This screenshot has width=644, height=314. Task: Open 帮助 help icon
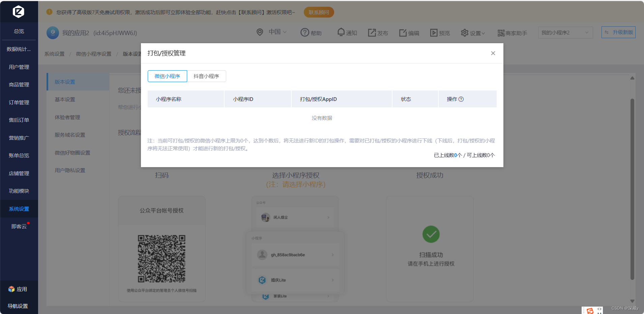pyautogui.click(x=305, y=32)
